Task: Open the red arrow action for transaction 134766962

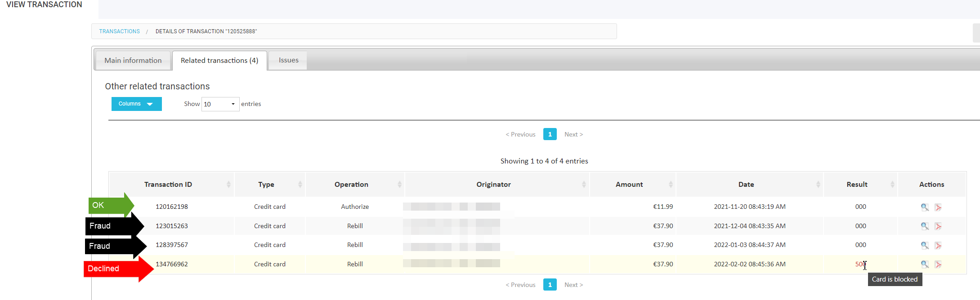Action: [938, 264]
